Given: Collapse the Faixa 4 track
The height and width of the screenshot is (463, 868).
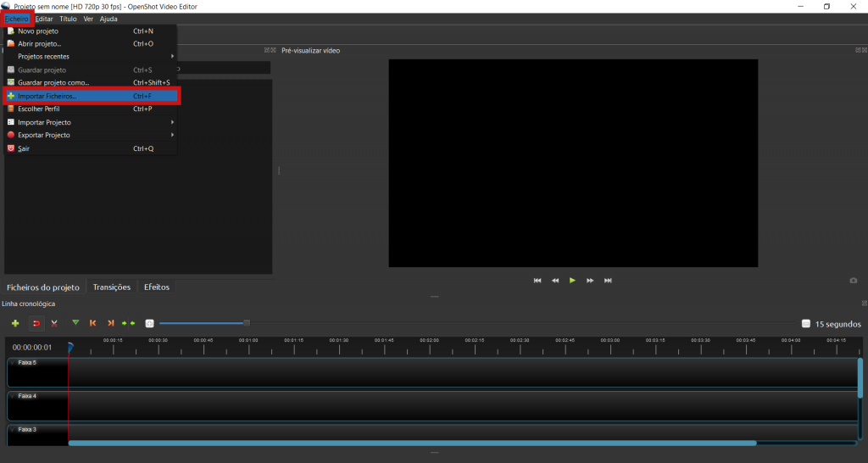Looking at the screenshot, I should pyautogui.click(x=13, y=396).
